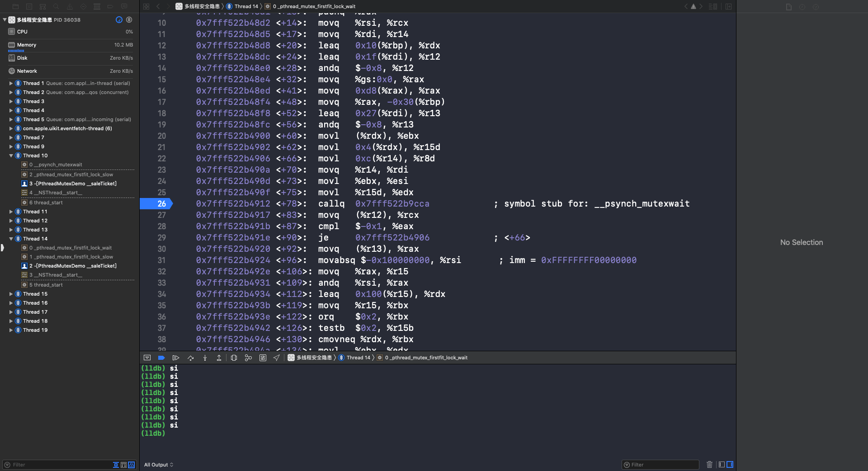Image resolution: width=868 pixels, height=471 pixels.
Task: Click the Step Over button
Action: click(190, 358)
